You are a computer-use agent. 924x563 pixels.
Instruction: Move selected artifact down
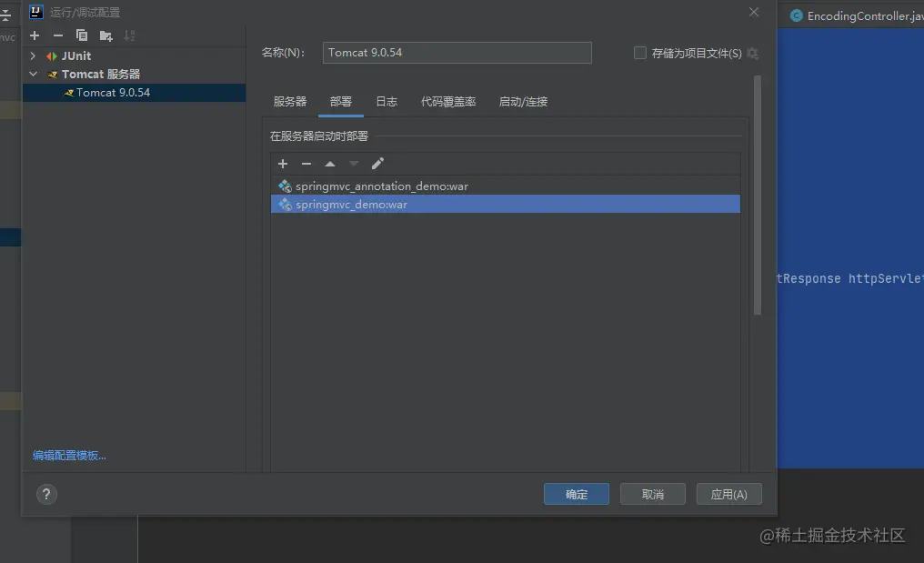pos(354,164)
